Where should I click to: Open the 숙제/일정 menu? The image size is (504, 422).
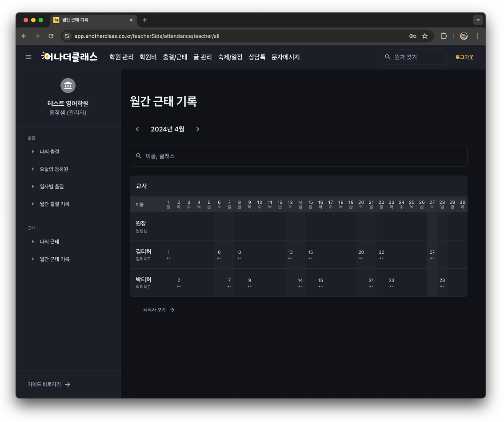click(x=230, y=57)
